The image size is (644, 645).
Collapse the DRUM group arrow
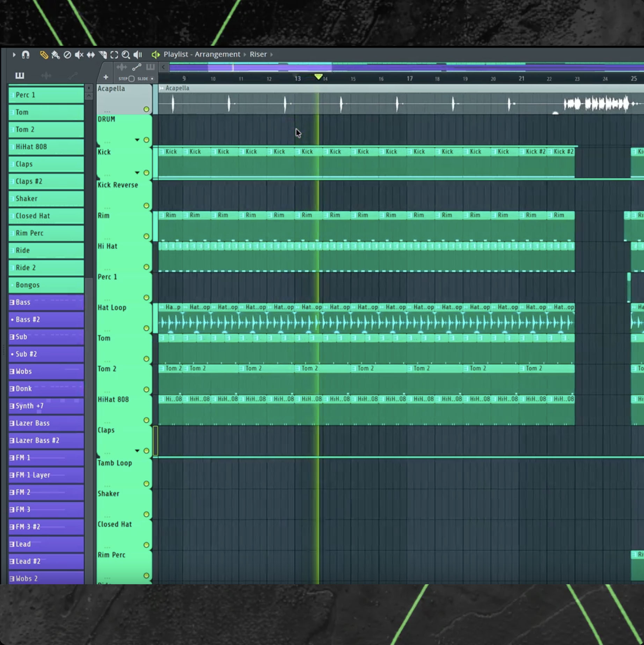click(x=137, y=140)
